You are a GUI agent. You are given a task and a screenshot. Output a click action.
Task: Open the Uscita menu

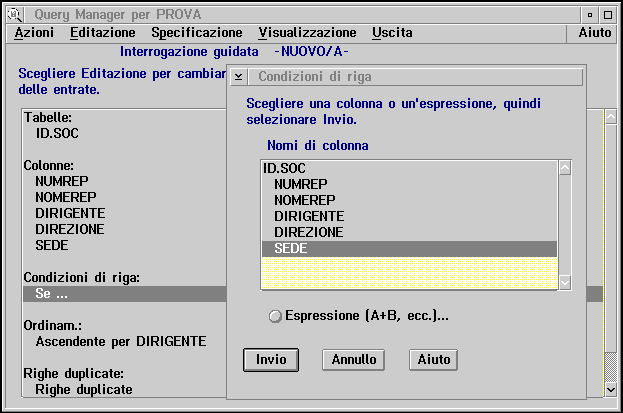pos(392,33)
